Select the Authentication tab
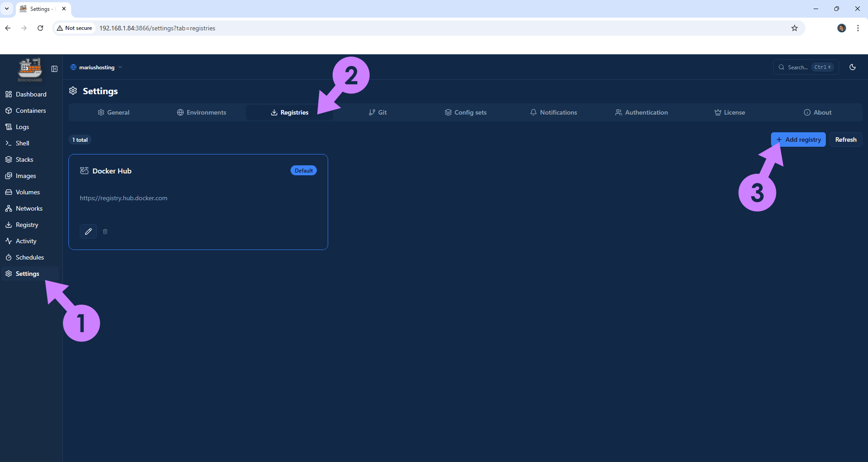This screenshot has height=462, width=868. (641, 112)
